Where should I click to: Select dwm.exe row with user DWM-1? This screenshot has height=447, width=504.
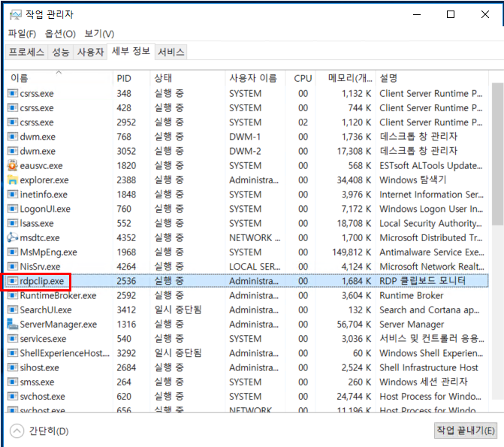246,137
